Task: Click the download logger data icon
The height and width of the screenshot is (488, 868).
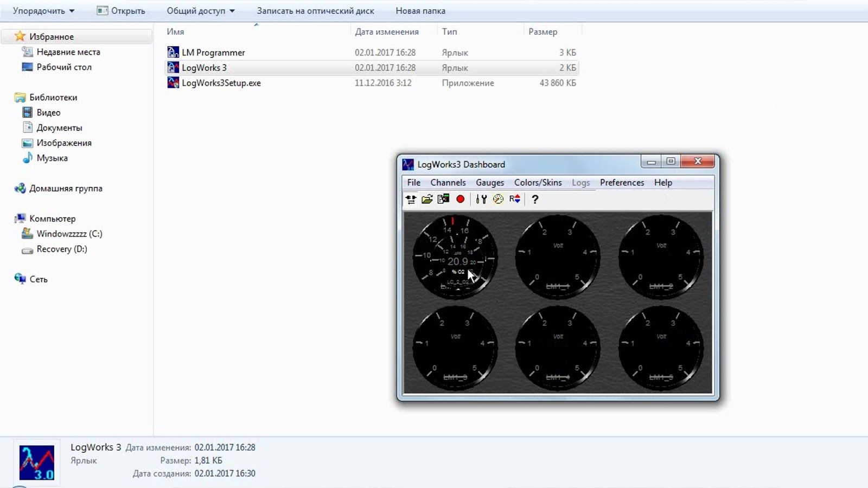Action: (x=443, y=199)
